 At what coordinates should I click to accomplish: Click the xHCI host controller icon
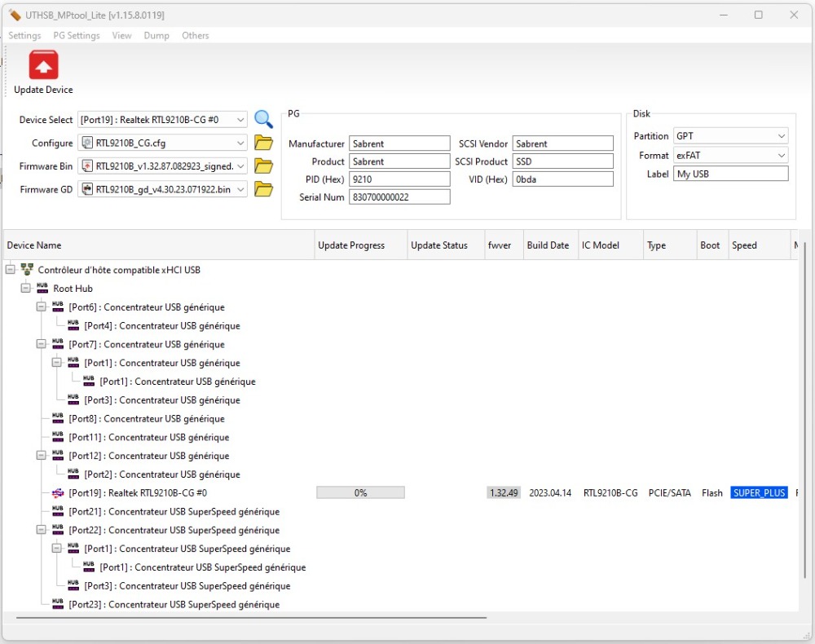tap(27, 270)
